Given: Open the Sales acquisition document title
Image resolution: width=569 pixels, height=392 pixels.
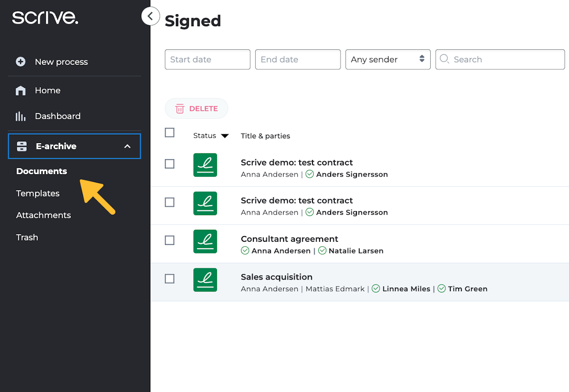Looking at the screenshot, I should [x=276, y=277].
